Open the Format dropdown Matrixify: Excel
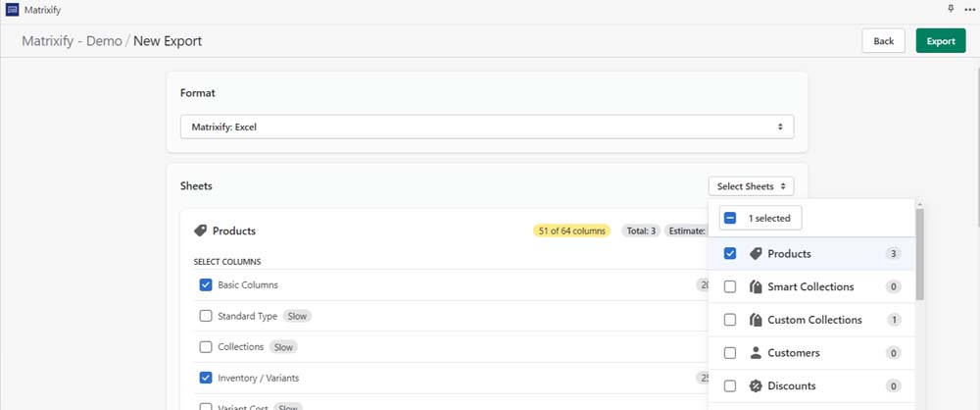 tap(487, 127)
